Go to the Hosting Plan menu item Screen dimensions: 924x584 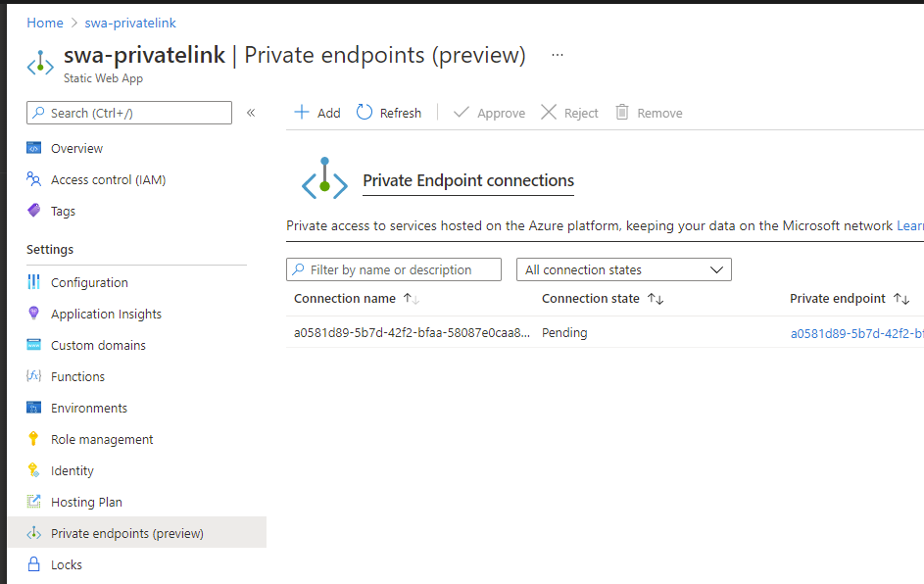click(x=86, y=503)
